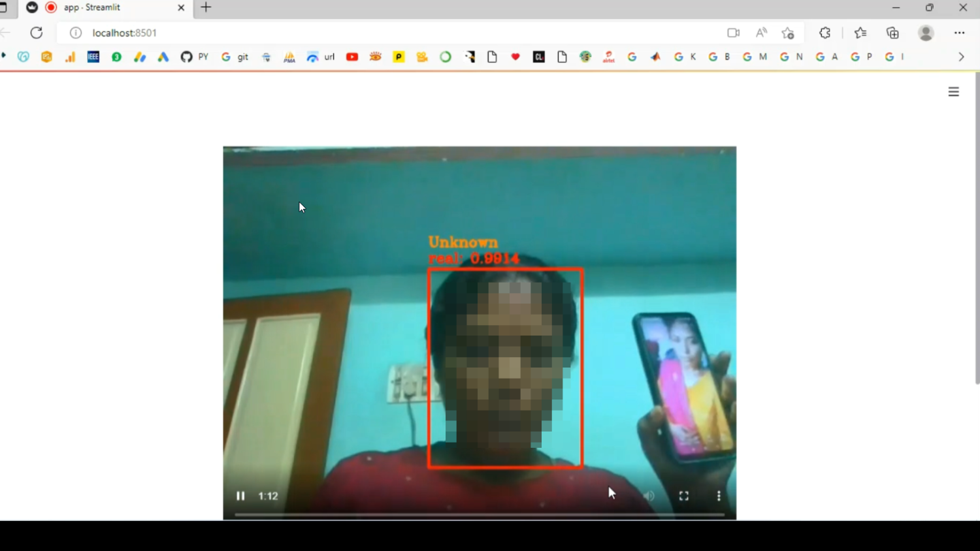View site information for localhost
The height and width of the screenshot is (551, 980).
point(76,33)
